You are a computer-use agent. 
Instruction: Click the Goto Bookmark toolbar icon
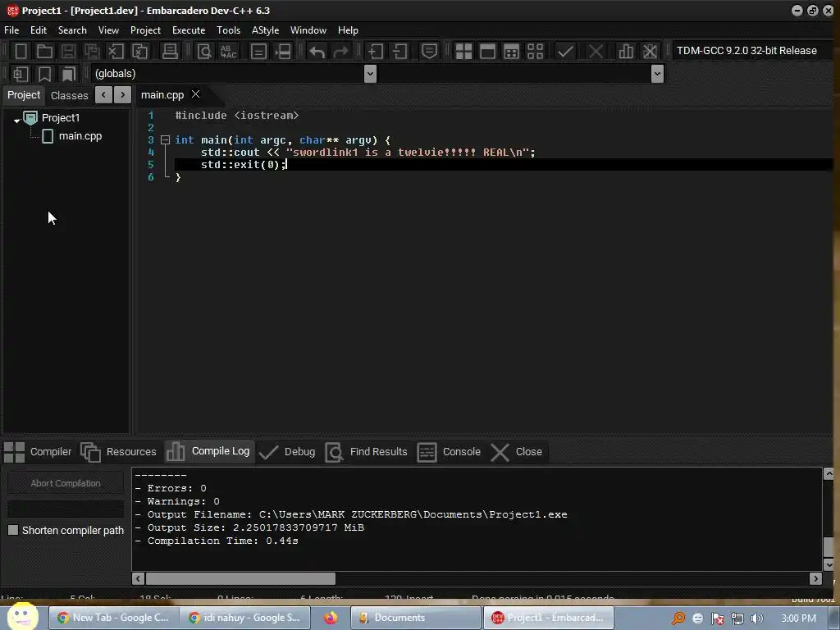pyautogui.click(x=69, y=74)
